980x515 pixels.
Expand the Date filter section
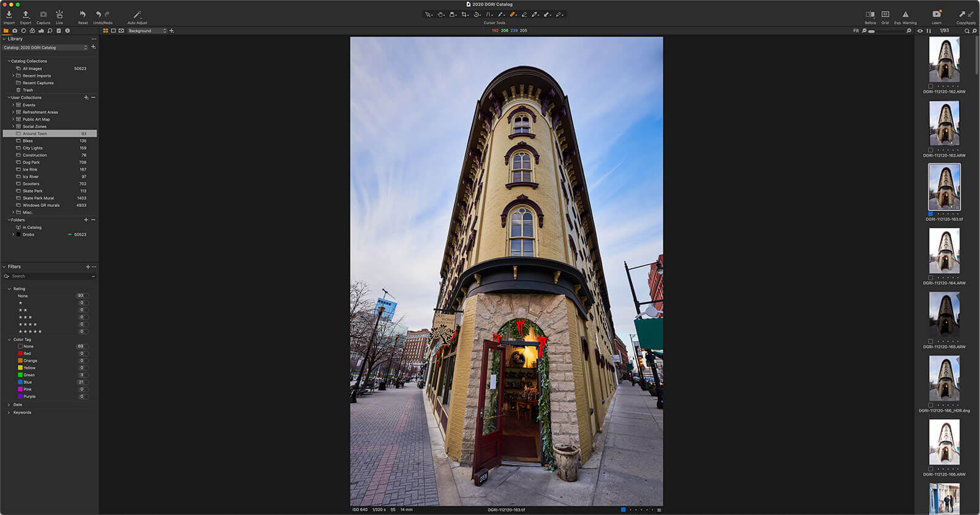point(9,405)
